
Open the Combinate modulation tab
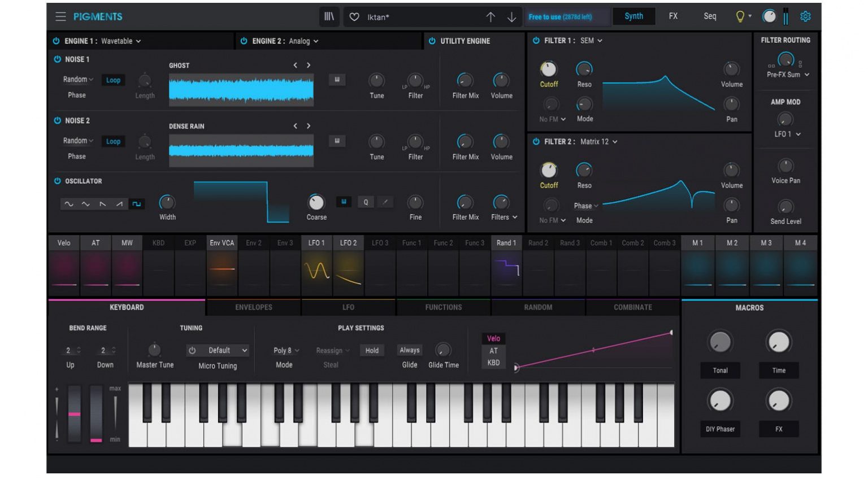[633, 307]
